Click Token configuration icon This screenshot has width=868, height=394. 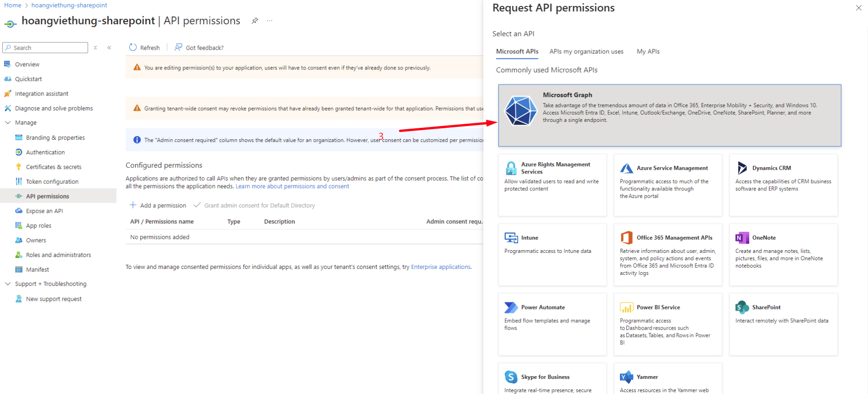19,181
